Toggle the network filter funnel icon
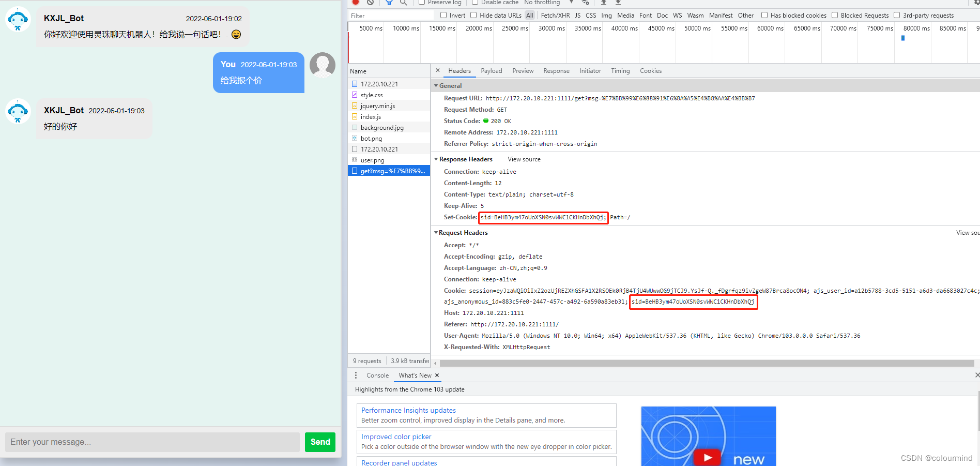Image resolution: width=980 pixels, height=466 pixels. [389, 2]
